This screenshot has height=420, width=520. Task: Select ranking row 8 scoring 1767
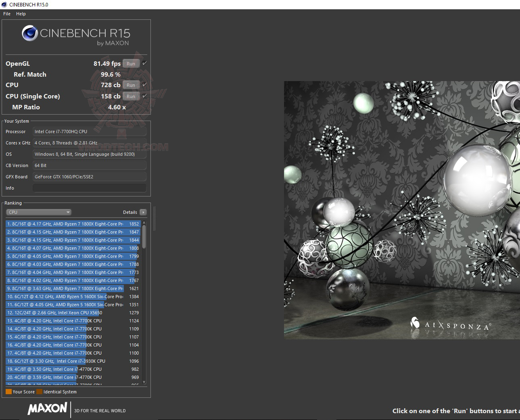click(x=73, y=280)
